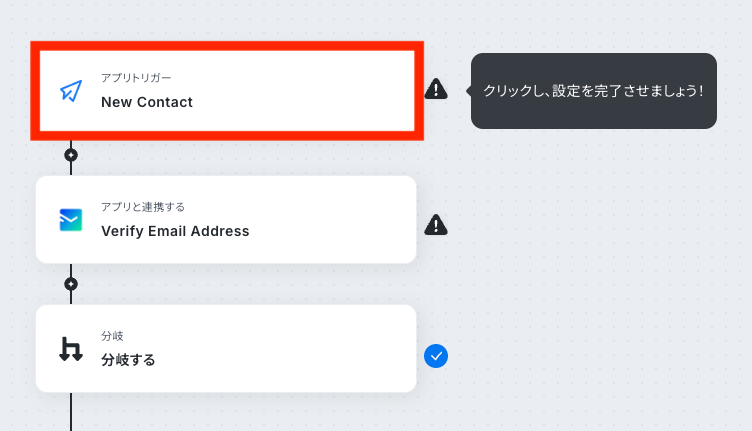Screen dimensions: 752x431
Task: Open the Verify Email Address action card
Action: coord(226,220)
